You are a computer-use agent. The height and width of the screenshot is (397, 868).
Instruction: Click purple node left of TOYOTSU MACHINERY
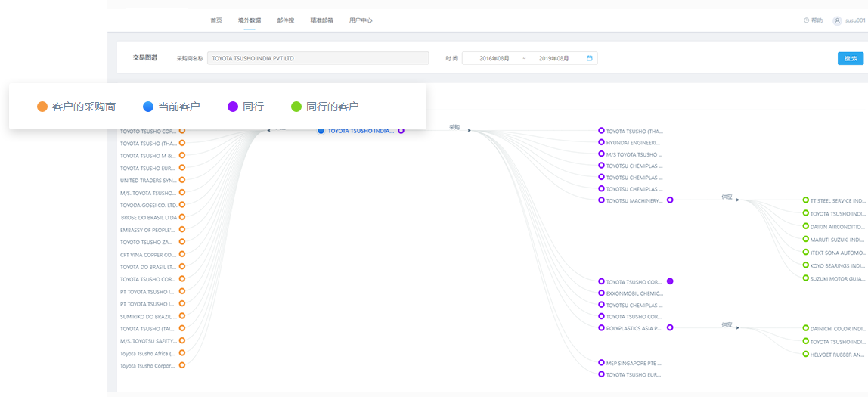(601, 200)
